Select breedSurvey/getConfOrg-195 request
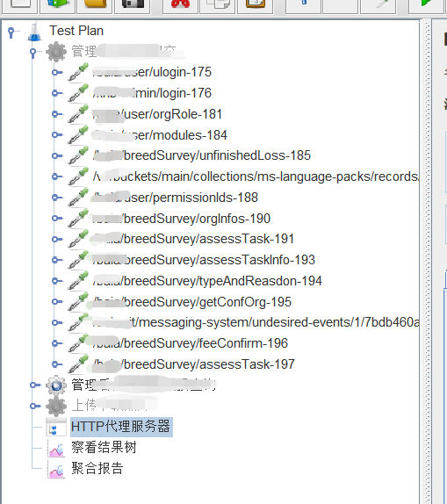Viewport: 447px width, 504px height. point(192,302)
